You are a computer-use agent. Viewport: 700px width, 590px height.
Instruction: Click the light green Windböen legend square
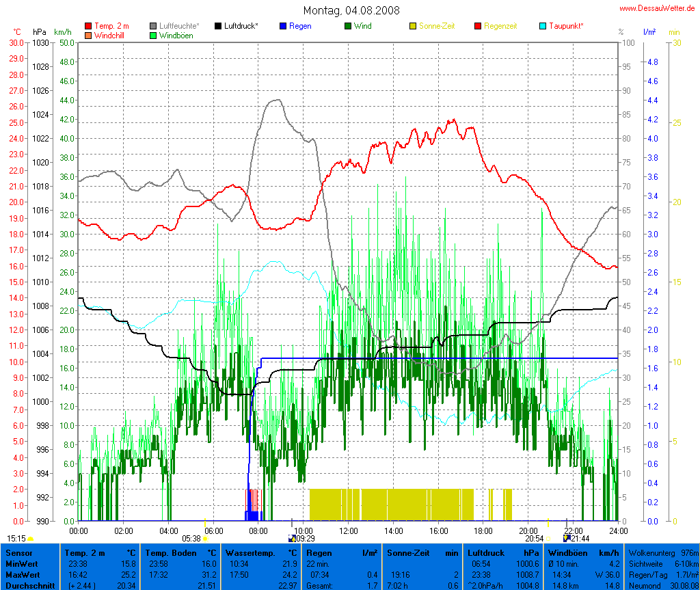pos(153,35)
